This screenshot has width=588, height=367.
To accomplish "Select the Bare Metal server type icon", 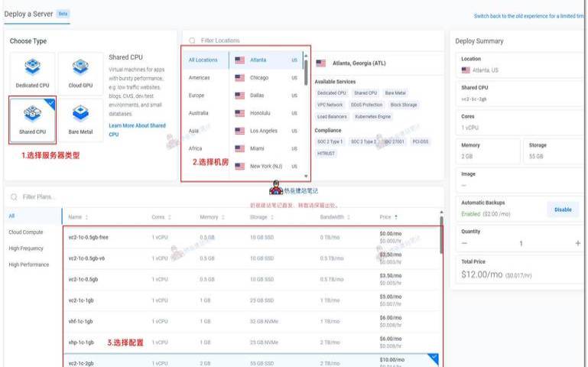I will 80,115.
